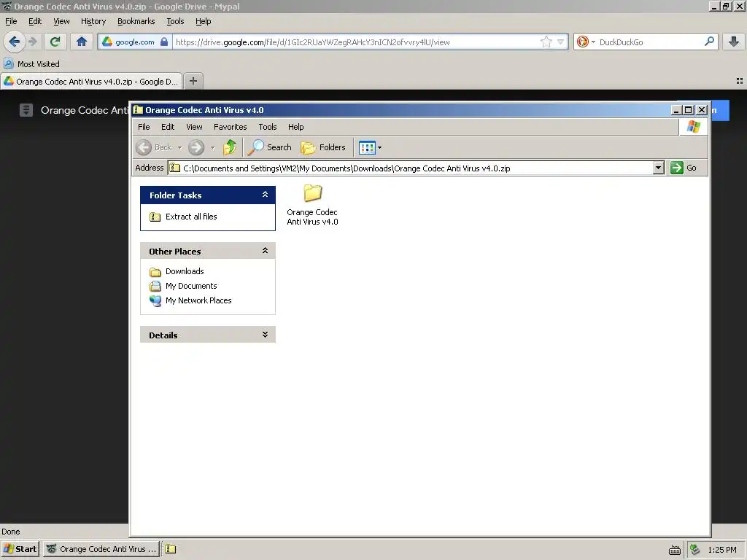The image size is (747, 560).
Task: Open the browser History menu
Action: tap(93, 21)
